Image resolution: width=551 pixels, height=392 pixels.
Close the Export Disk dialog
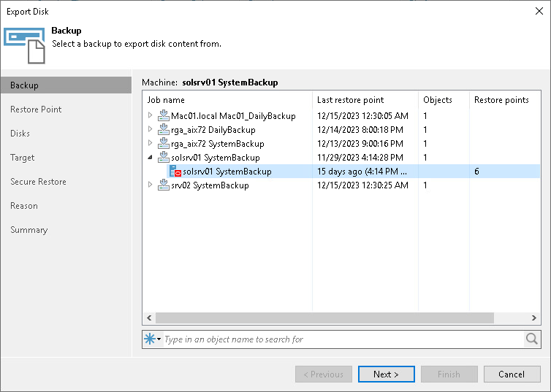click(x=539, y=11)
